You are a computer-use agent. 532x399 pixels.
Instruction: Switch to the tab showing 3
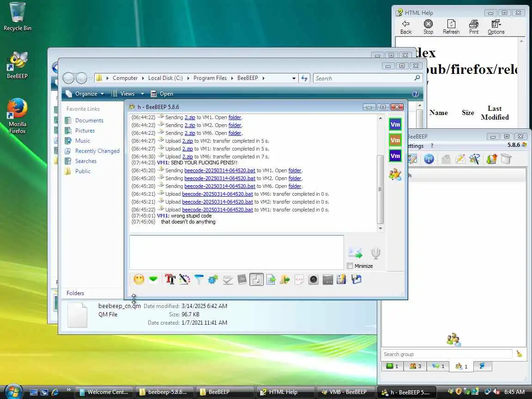click(415, 366)
